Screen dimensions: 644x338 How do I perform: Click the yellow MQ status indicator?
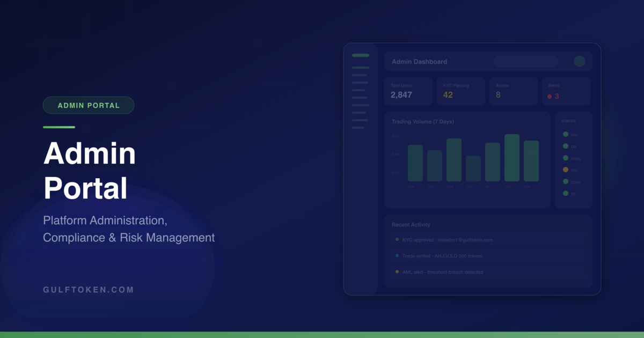[x=566, y=170]
